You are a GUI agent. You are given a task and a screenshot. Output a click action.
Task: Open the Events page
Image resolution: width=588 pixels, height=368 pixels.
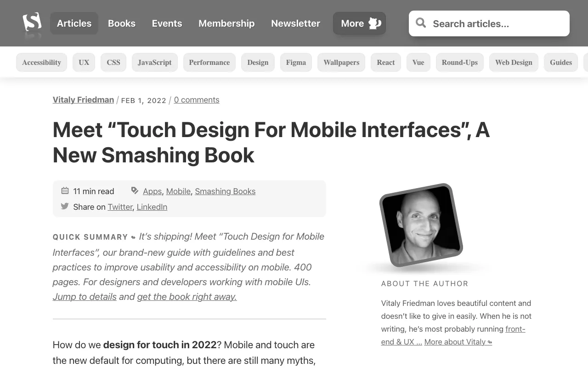pyautogui.click(x=167, y=23)
